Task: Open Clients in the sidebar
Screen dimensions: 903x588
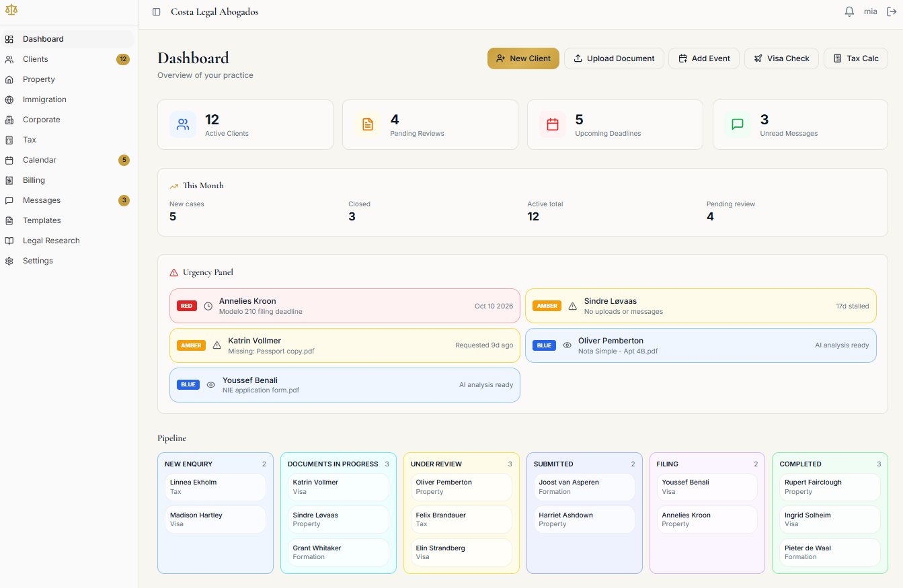Action: click(x=67, y=59)
